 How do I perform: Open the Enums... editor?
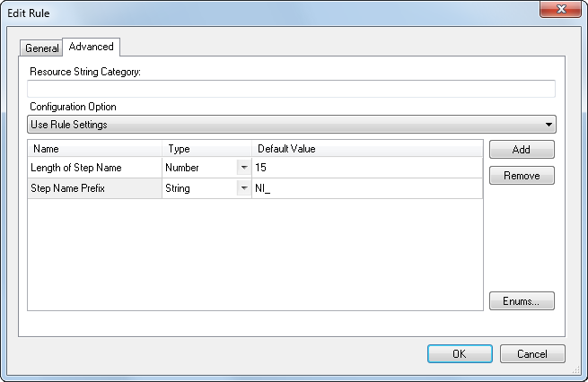pyautogui.click(x=522, y=301)
